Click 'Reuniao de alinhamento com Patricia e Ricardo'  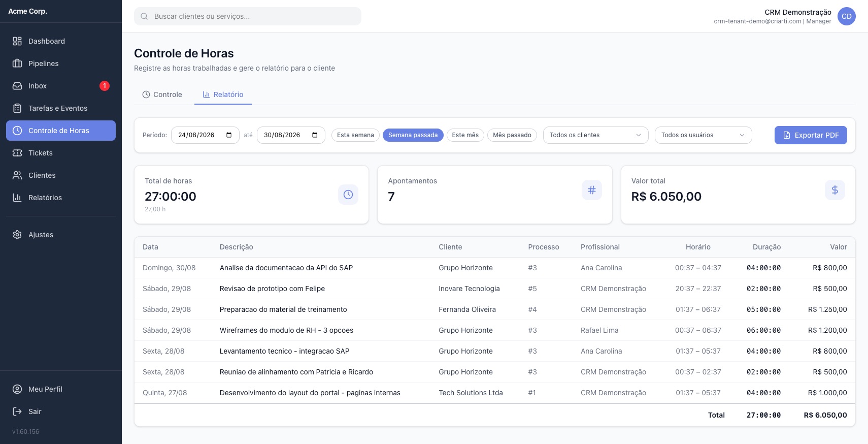296,372
